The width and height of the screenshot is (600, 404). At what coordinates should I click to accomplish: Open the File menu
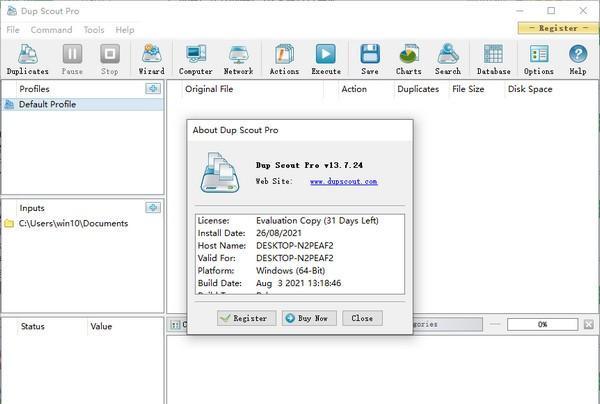(x=13, y=30)
